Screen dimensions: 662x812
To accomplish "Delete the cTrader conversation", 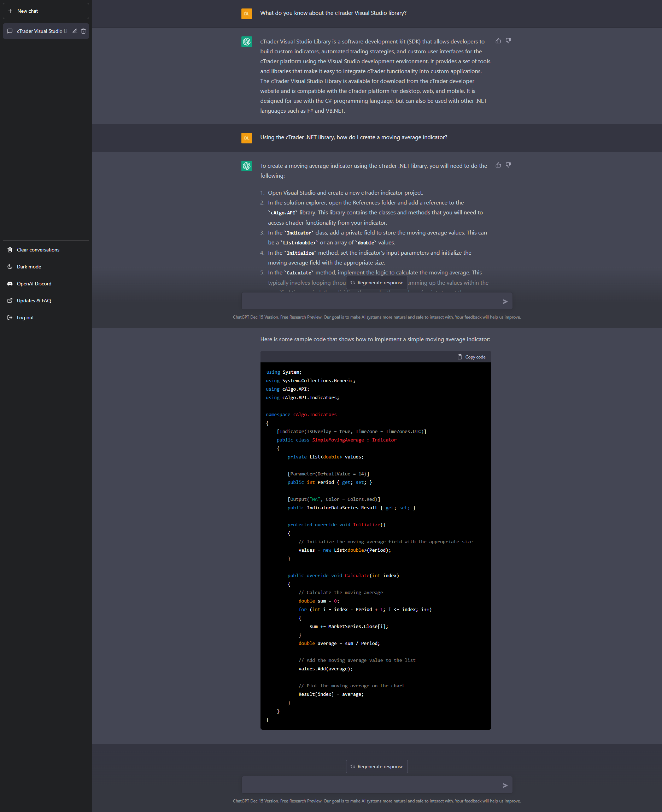I will (83, 31).
